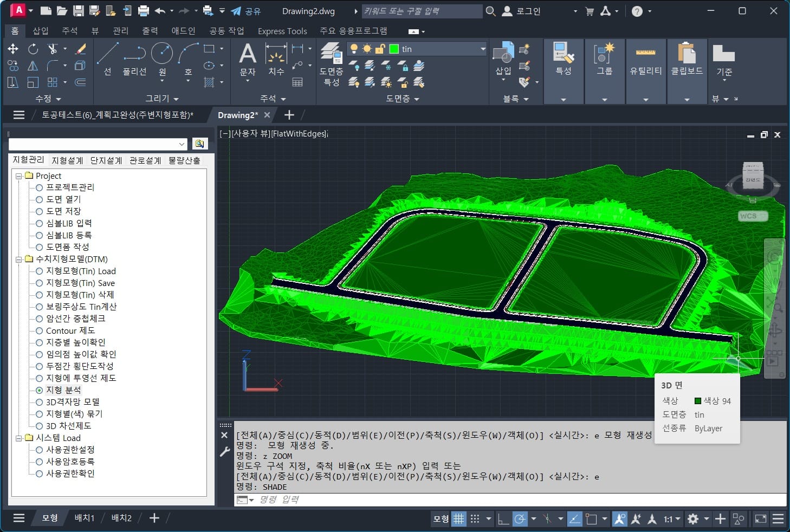This screenshot has width=790, height=532.
Task: Open the tin layer dropdown
Action: [x=483, y=49]
